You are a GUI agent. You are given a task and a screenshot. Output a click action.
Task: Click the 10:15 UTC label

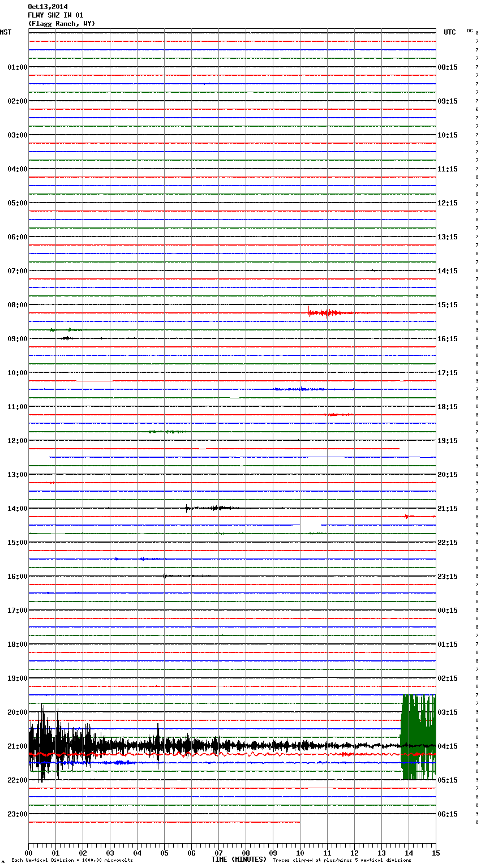coord(448,135)
